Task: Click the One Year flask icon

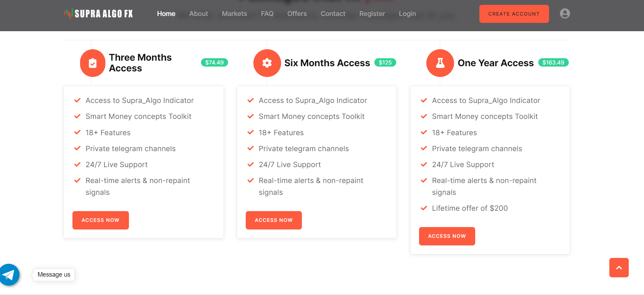Action: point(440,63)
